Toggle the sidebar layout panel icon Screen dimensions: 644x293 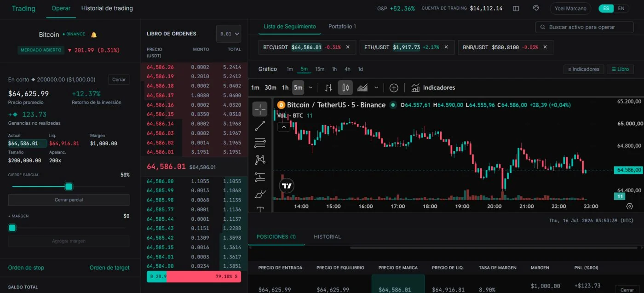click(x=516, y=8)
